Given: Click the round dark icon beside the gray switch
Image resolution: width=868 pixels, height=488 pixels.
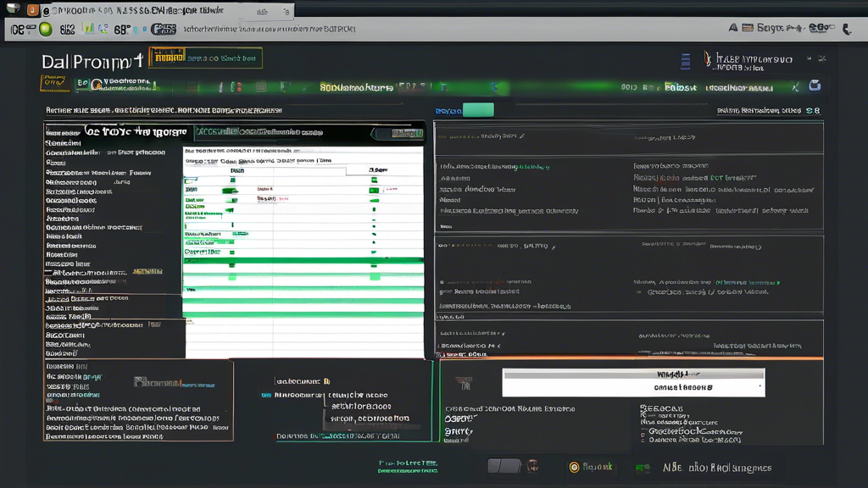Looking at the screenshot, I should (x=532, y=466).
